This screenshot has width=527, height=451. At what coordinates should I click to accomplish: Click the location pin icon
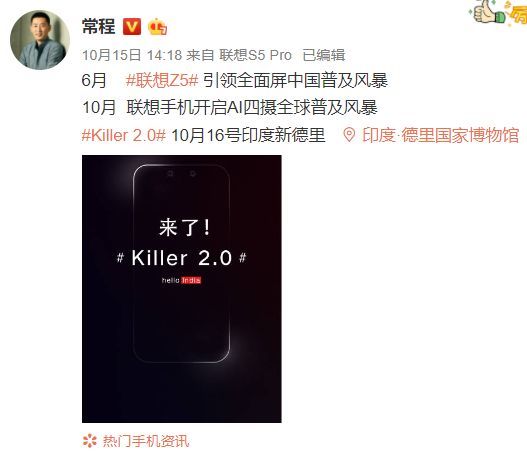pos(349,135)
